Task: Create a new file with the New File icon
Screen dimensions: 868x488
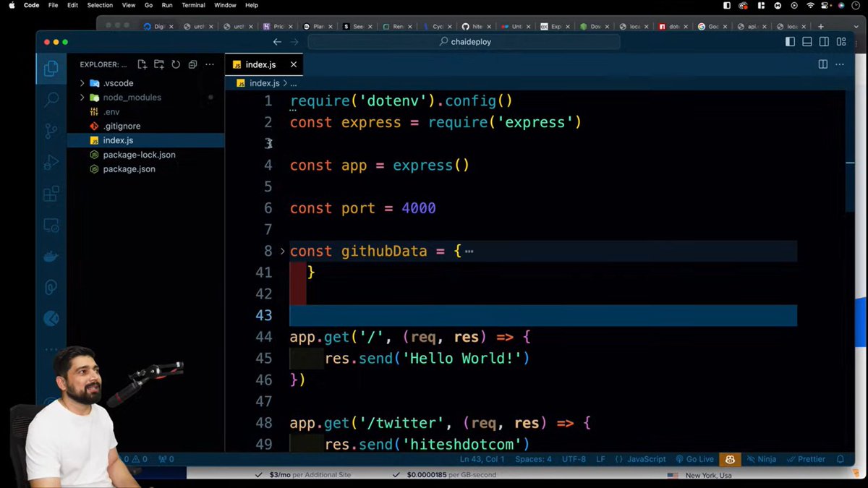Action: point(142,64)
